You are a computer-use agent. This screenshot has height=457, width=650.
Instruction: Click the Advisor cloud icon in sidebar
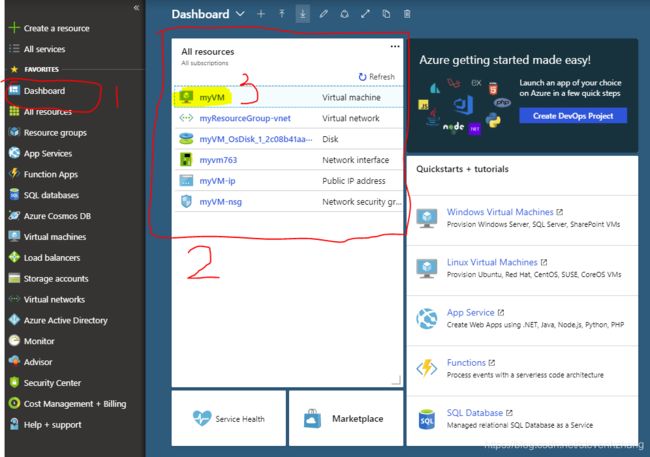pyautogui.click(x=15, y=361)
